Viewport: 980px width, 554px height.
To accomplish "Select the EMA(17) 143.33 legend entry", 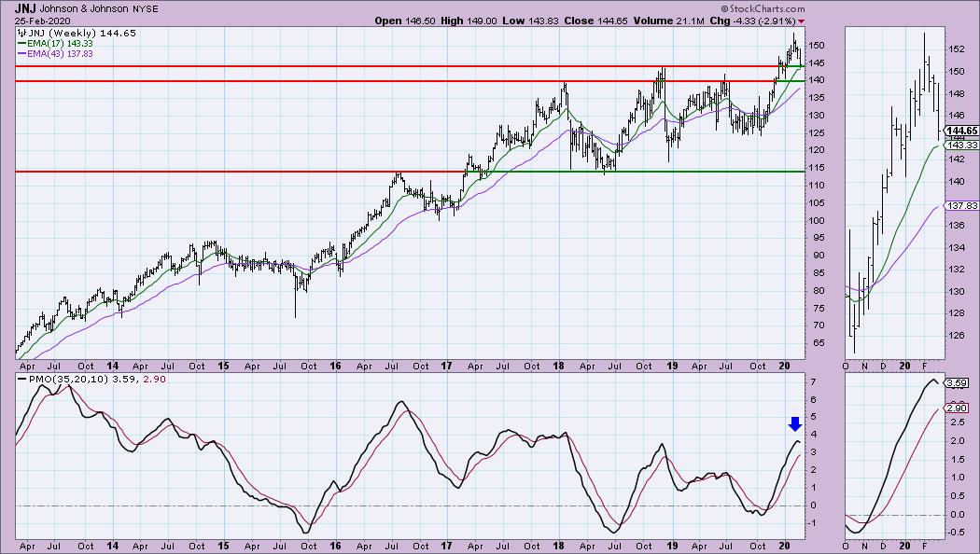I will pos(60,44).
